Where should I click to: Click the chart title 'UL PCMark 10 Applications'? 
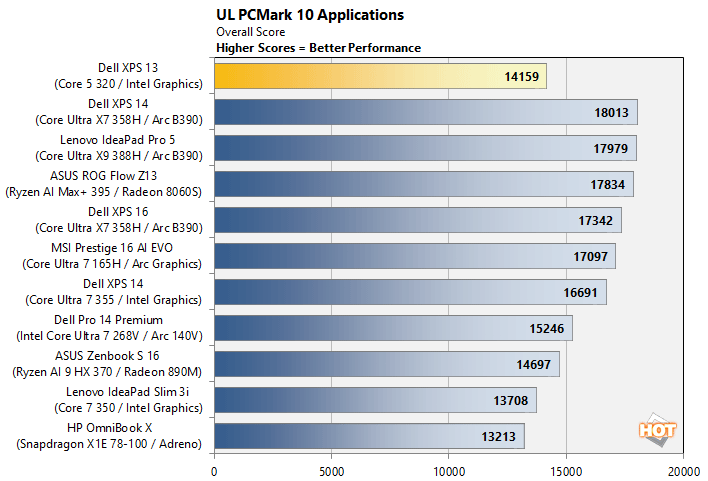(310, 15)
